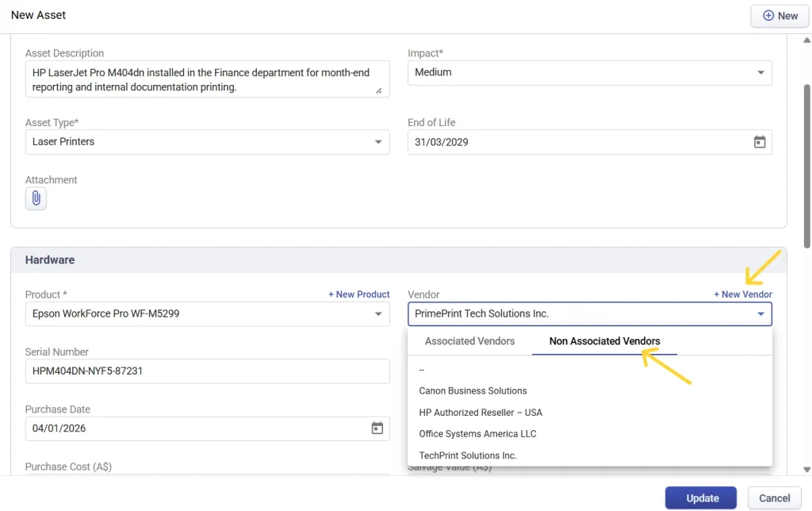812x511 pixels.
Task: Open the End of Life calendar picker
Action: [759, 142]
